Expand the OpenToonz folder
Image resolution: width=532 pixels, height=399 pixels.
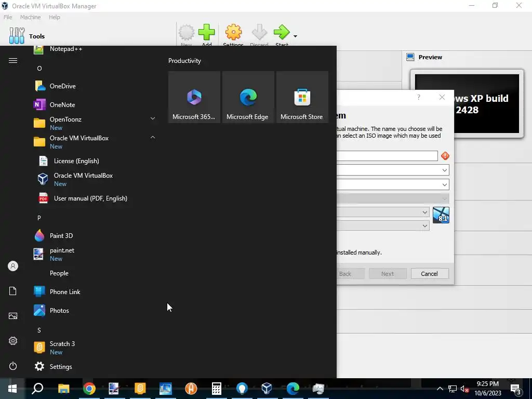click(x=153, y=118)
